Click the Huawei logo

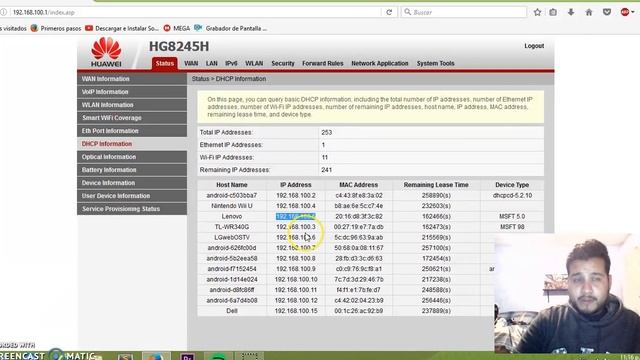coord(106,52)
